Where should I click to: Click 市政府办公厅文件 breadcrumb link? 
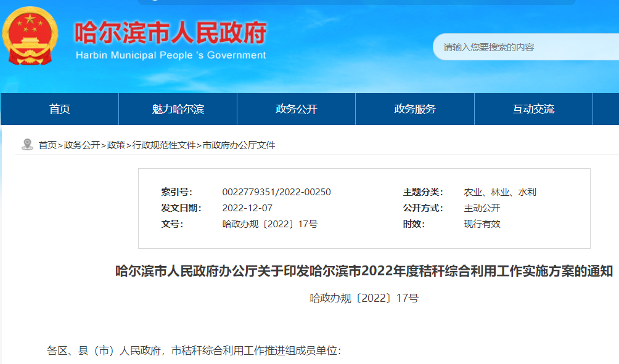pos(239,145)
